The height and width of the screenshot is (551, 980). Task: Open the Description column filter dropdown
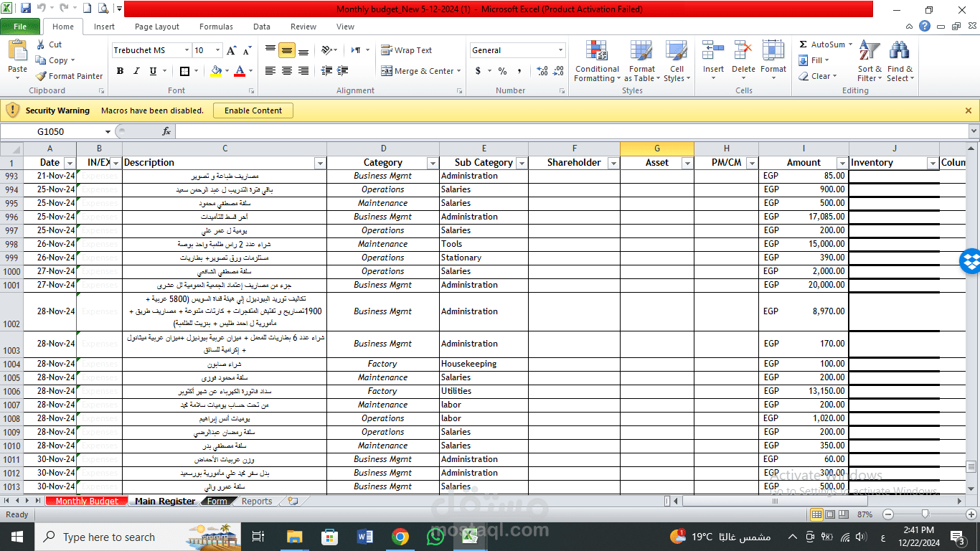pyautogui.click(x=320, y=164)
